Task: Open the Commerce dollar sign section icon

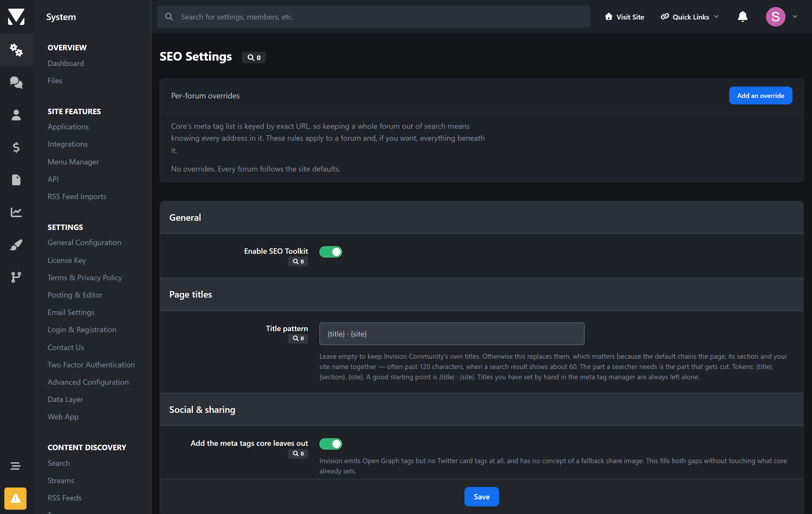Action: 16,147
